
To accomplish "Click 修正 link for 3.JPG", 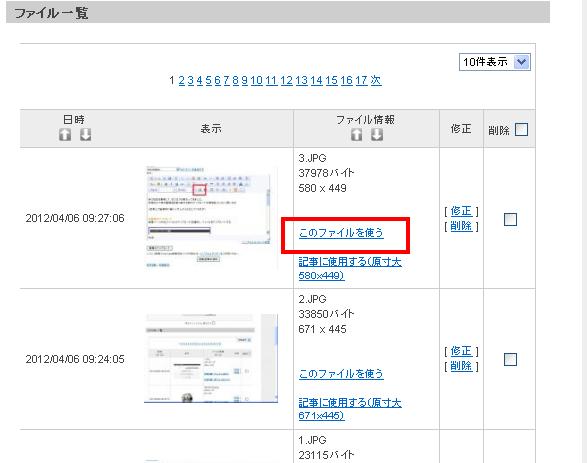I will pos(461,211).
